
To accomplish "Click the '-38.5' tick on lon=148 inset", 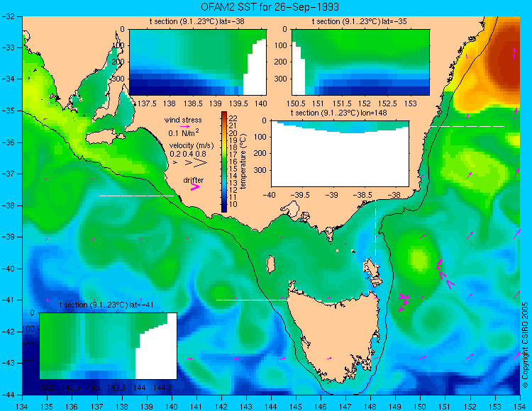I will tap(364, 195).
